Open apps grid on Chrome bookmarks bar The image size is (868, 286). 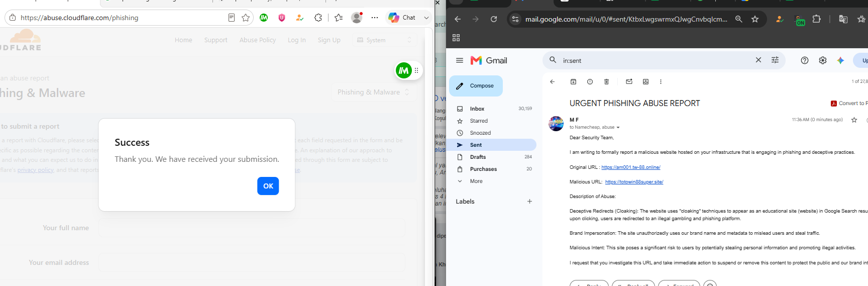click(456, 38)
